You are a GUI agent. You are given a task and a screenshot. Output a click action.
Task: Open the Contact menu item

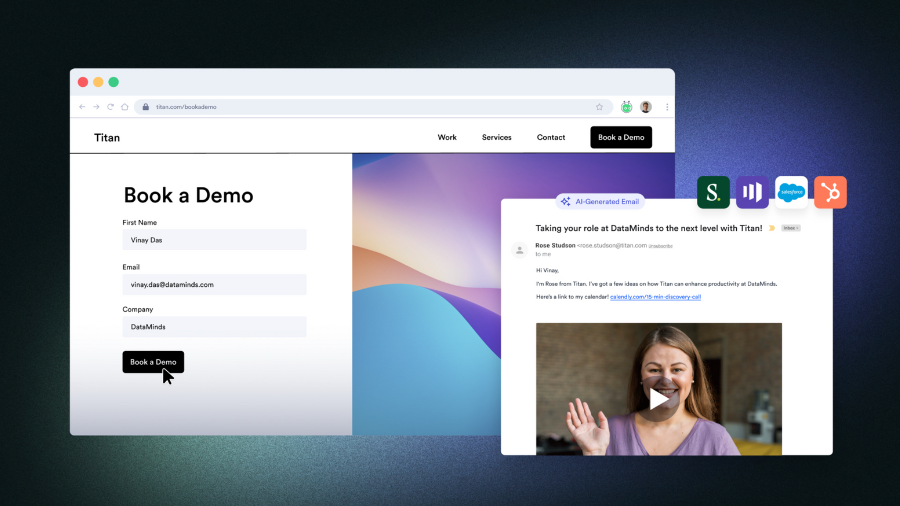click(x=551, y=137)
